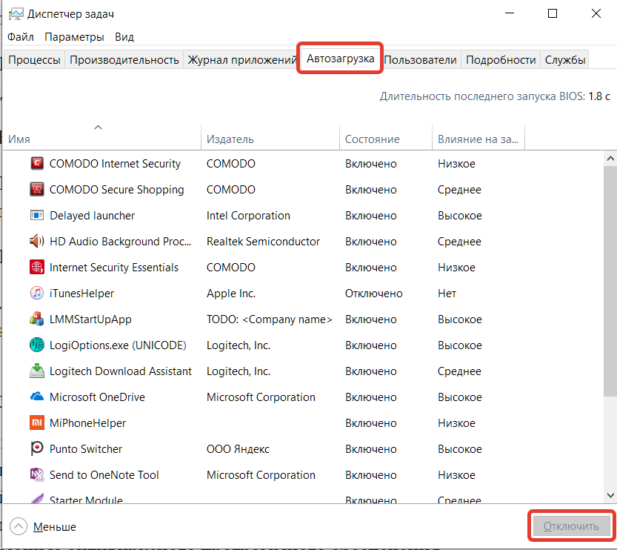Switch to the Пользователи tab
This screenshot has width=617, height=550.
point(420,60)
